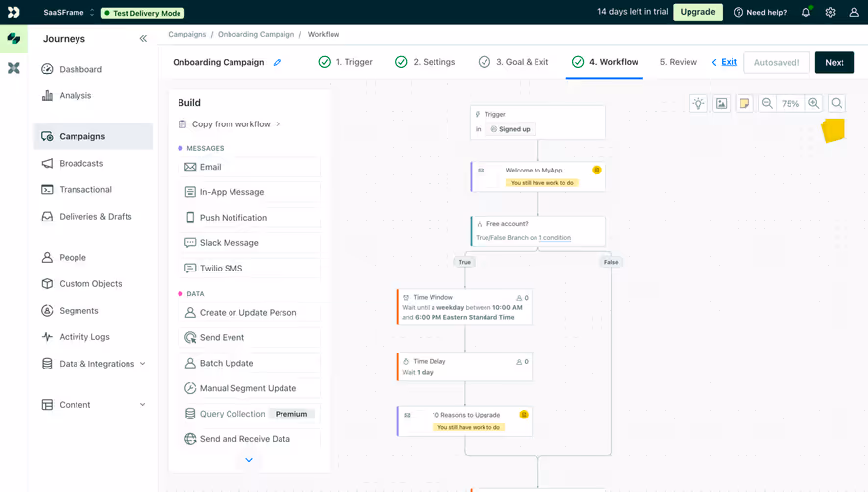Image resolution: width=868 pixels, height=492 pixels.
Task: Open People in sidebar
Action: pos(93,258)
